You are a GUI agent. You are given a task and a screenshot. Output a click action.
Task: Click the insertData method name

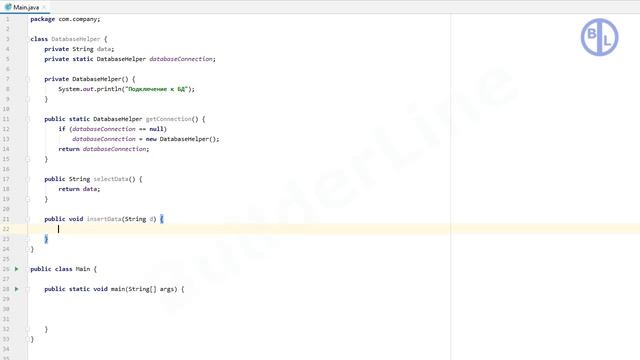[104, 219]
